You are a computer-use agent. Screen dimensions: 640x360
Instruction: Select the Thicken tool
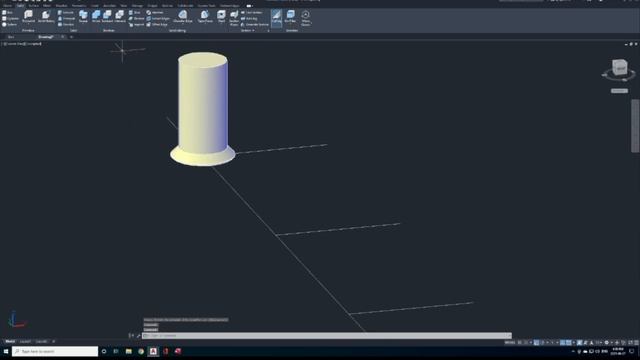[137, 19]
